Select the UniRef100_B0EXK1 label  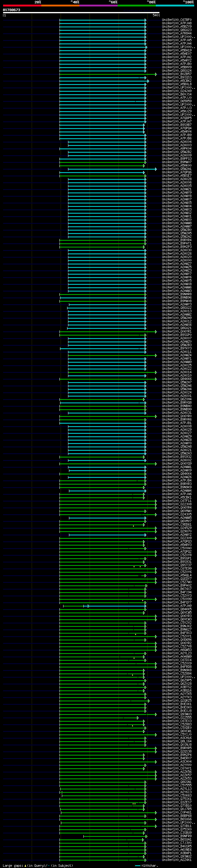(177, 704)
